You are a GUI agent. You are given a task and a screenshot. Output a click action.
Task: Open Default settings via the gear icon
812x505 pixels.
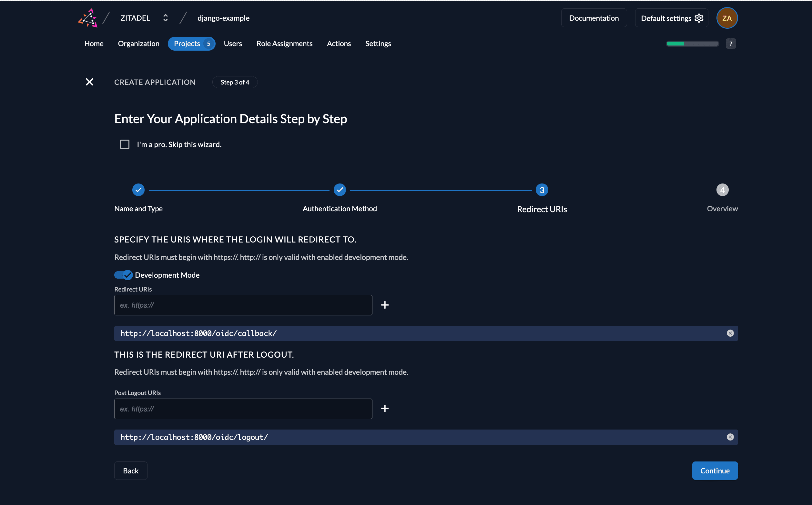click(699, 18)
